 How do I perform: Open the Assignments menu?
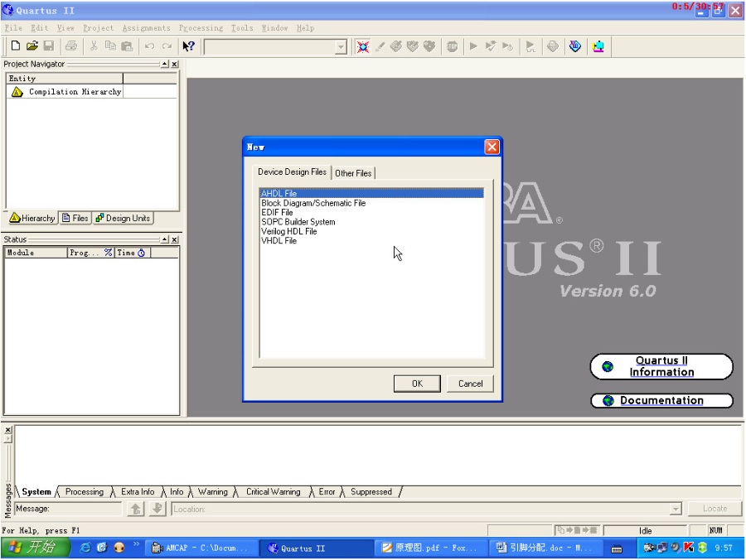tap(146, 28)
